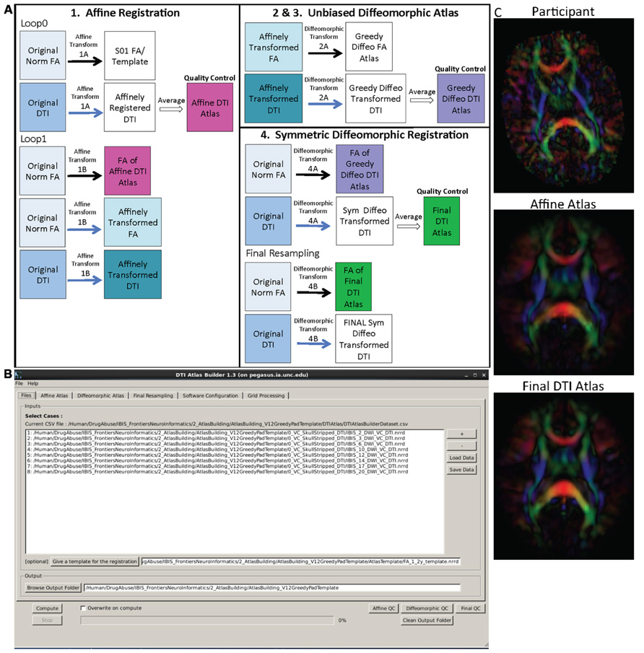Go to the Software Configuration tab
This screenshot has height=653, width=644.
point(210,395)
